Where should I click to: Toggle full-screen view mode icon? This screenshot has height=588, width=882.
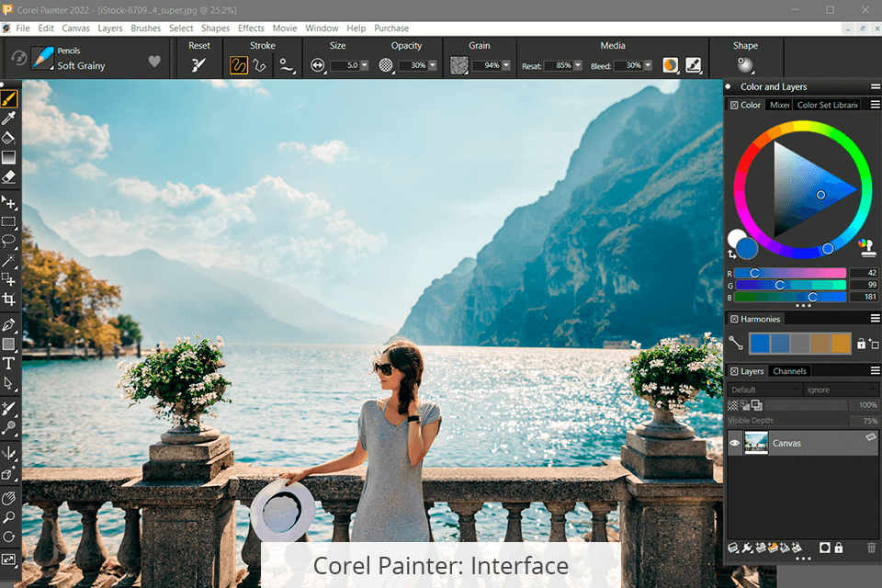[9, 560]
